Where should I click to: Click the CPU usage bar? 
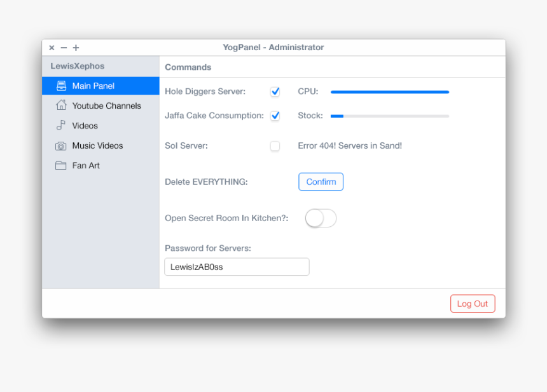(389, 91)
